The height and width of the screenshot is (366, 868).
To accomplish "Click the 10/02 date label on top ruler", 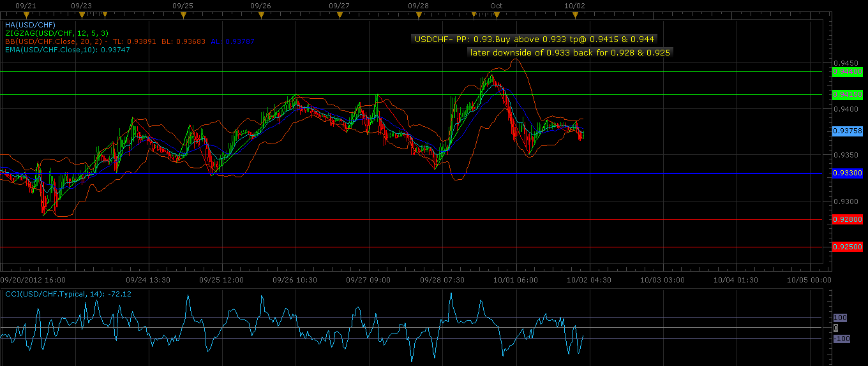I will 575,5.
